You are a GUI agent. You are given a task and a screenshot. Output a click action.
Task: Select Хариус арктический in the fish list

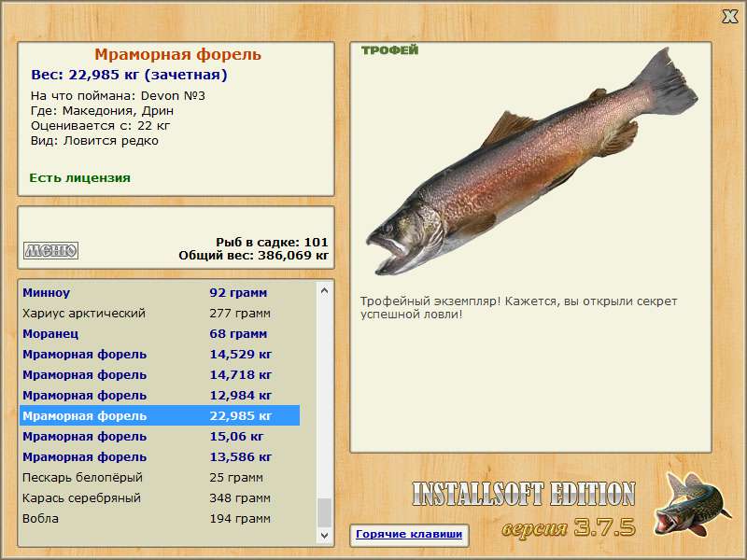click(160, 314)
